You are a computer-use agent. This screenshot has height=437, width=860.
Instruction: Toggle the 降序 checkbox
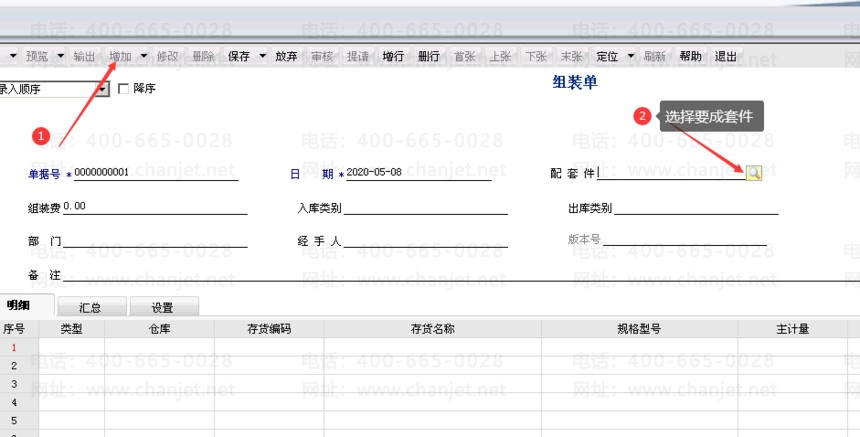(123, 88)
